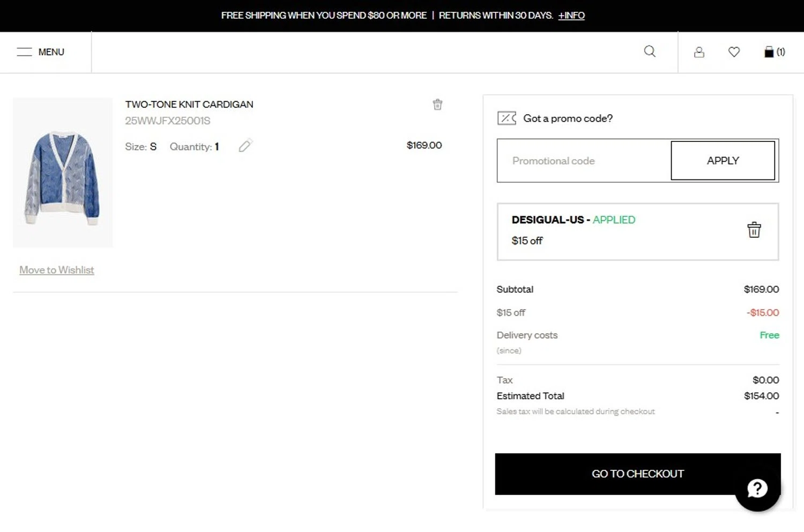Open the hamburger MENU

[x=40, y=52]
